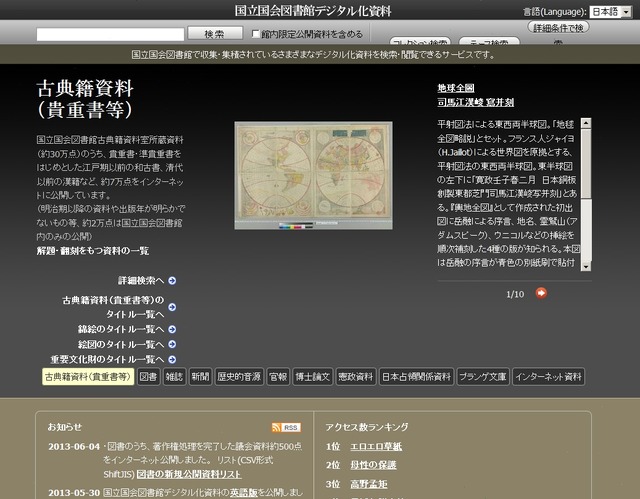This screenshot has height=499, width=640.
Task: Open ranking item エロエロ草紙
Action: 376,447
